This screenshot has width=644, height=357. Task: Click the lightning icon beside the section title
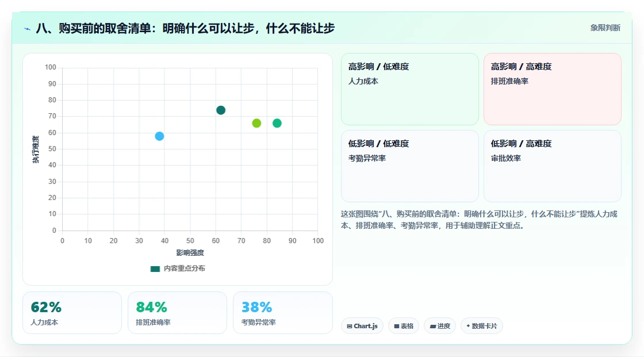point(28,29)
